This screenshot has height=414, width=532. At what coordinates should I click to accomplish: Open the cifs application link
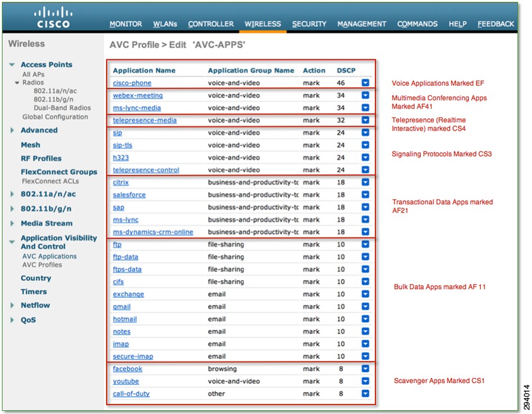[118, 282]
